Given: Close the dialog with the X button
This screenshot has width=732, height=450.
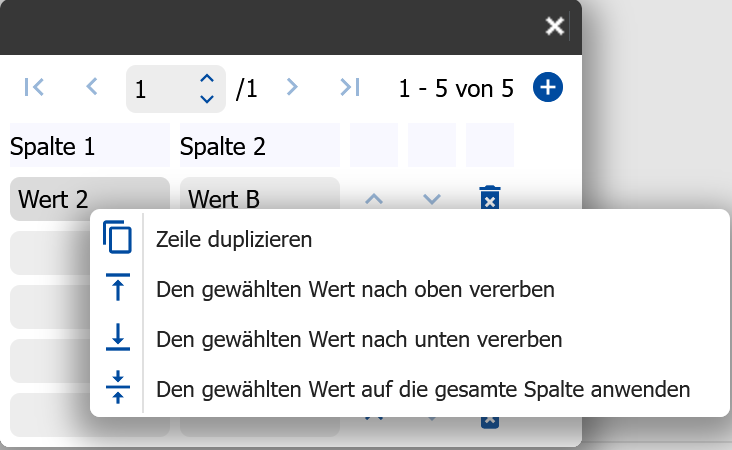Looking at the screenshot, I should pos(555,27).
